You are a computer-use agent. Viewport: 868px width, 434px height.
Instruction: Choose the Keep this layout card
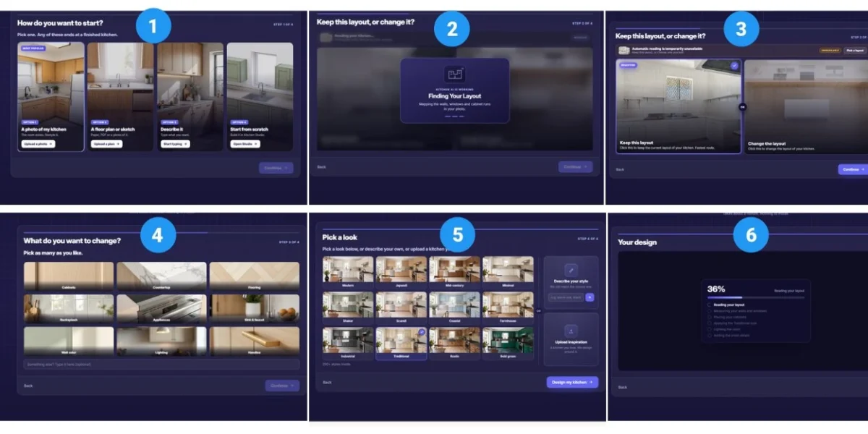[678, 106]
